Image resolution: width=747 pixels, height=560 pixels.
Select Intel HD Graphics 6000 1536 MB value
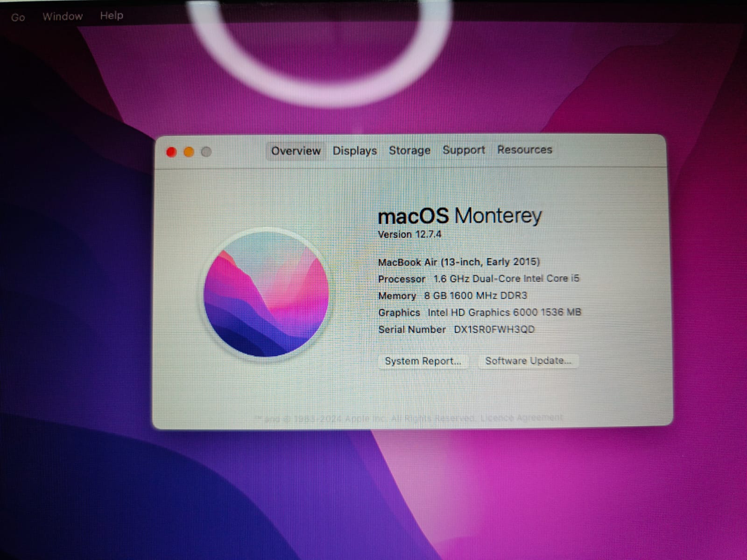tap(504, 312)
